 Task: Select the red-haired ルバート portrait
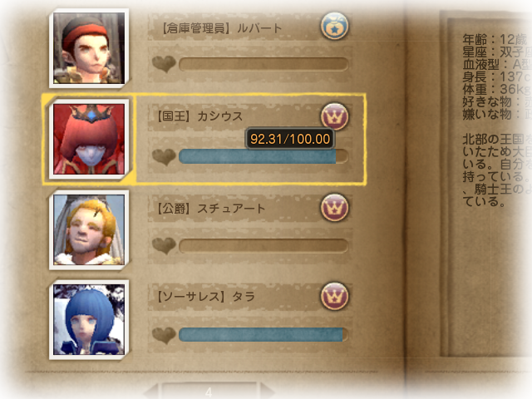point(89,48)
